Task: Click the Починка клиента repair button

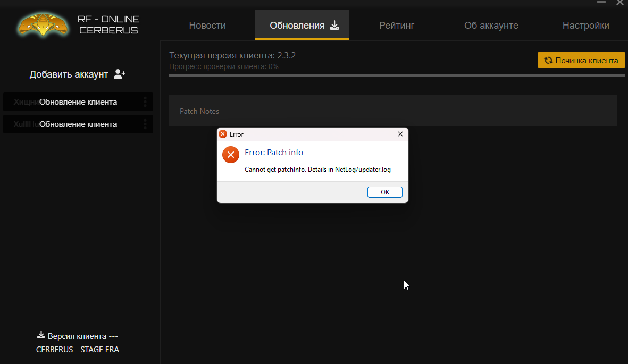Action: coord(581,61)
